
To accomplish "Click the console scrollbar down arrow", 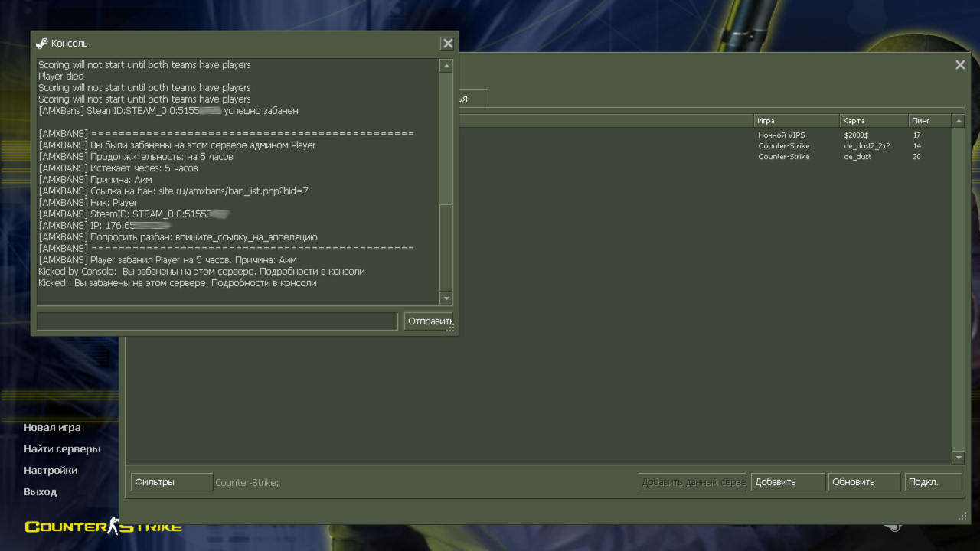I will [446, 298].
